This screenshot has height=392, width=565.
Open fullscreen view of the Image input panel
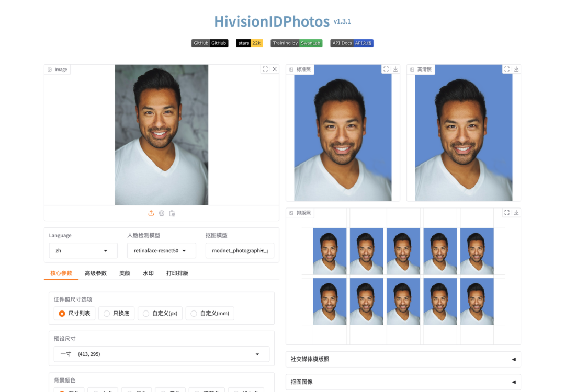pos(265,69)
